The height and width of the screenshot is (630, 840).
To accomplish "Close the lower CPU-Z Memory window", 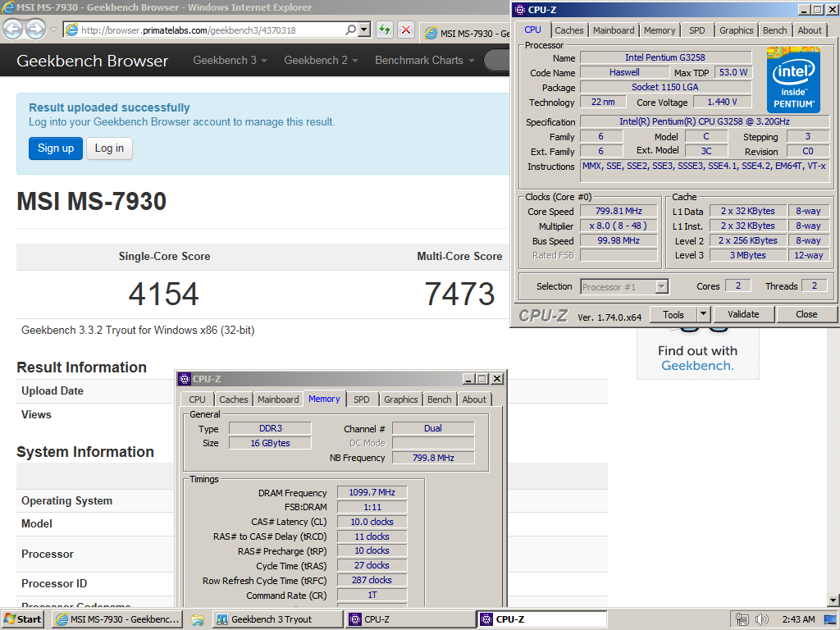I will pos(497,379).
